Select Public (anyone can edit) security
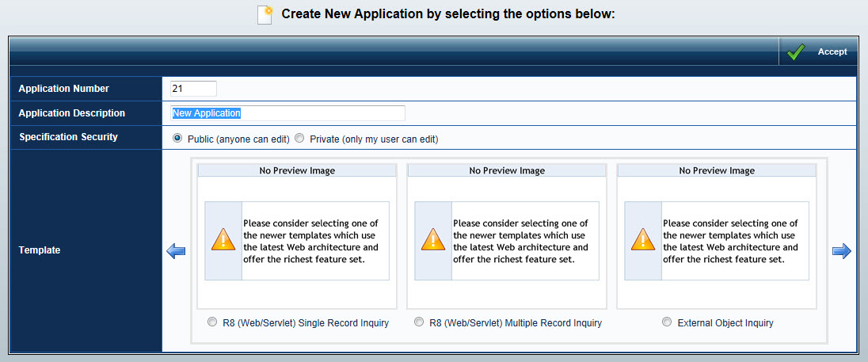This screenshot has width=868, height=362. point(177,139)
